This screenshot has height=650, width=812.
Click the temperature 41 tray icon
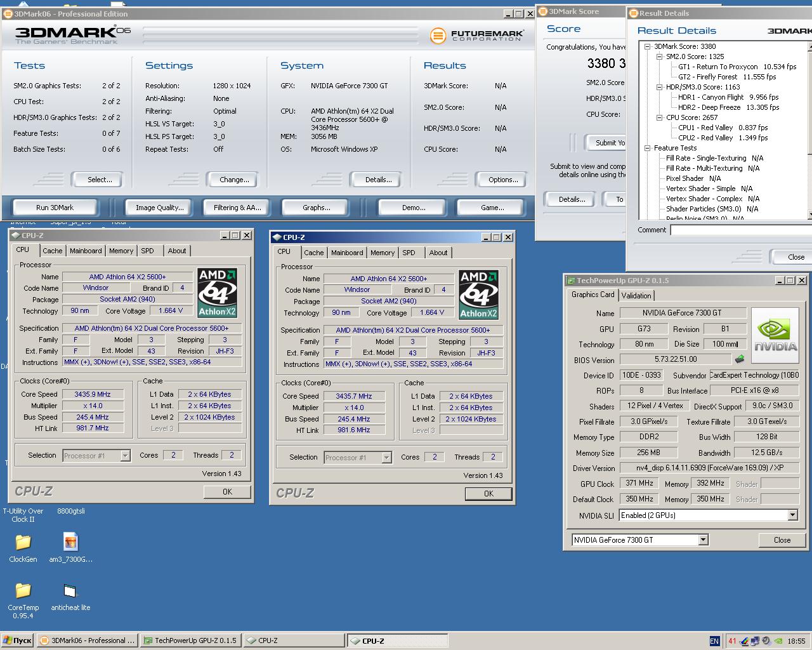732,641
